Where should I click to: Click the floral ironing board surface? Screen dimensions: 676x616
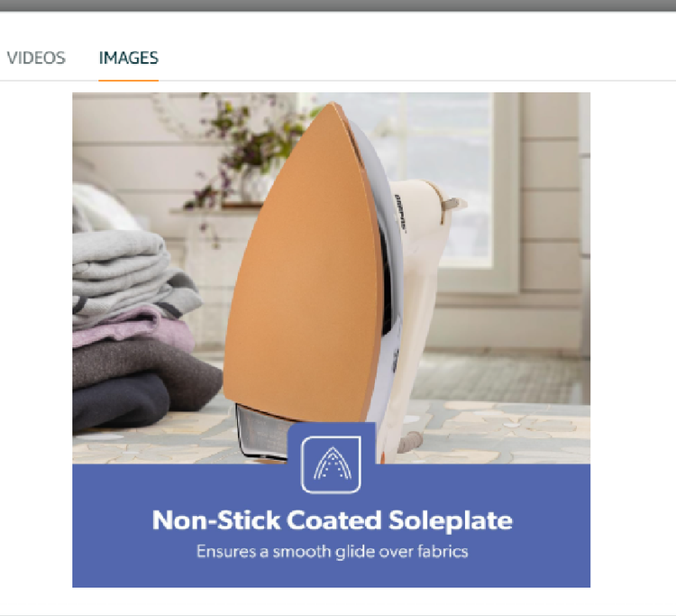[483, 431]
